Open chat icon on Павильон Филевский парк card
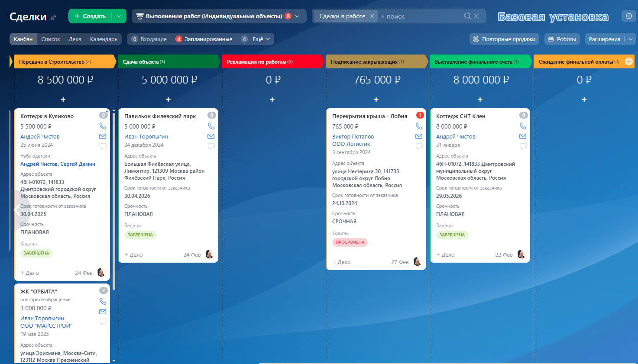The image size is (638, 364). tap(211, 146)
